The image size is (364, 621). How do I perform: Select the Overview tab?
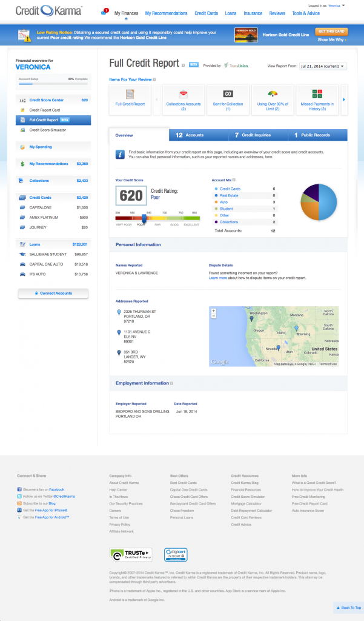coord(139,135)
